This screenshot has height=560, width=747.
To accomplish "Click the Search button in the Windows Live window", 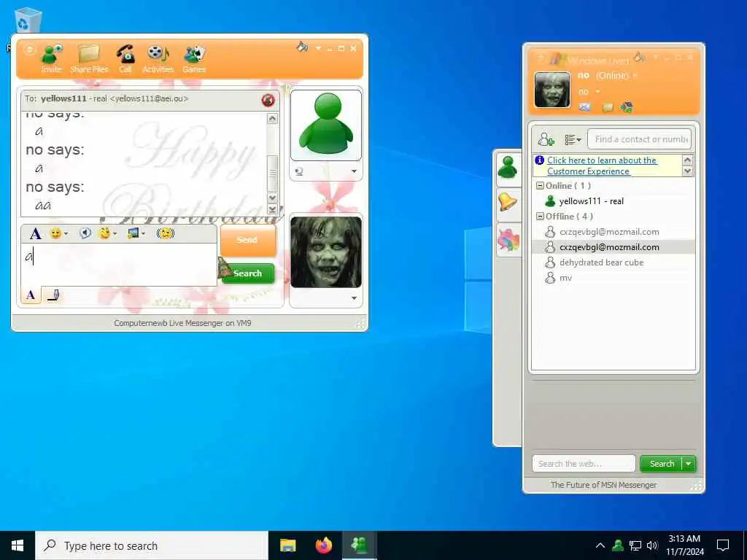I will [661, 463].
